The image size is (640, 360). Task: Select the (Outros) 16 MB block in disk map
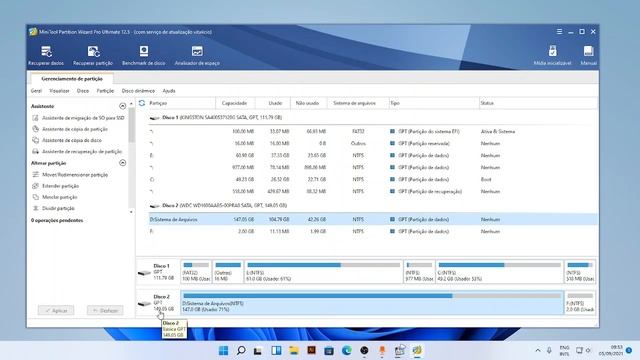tap(228, 271)
